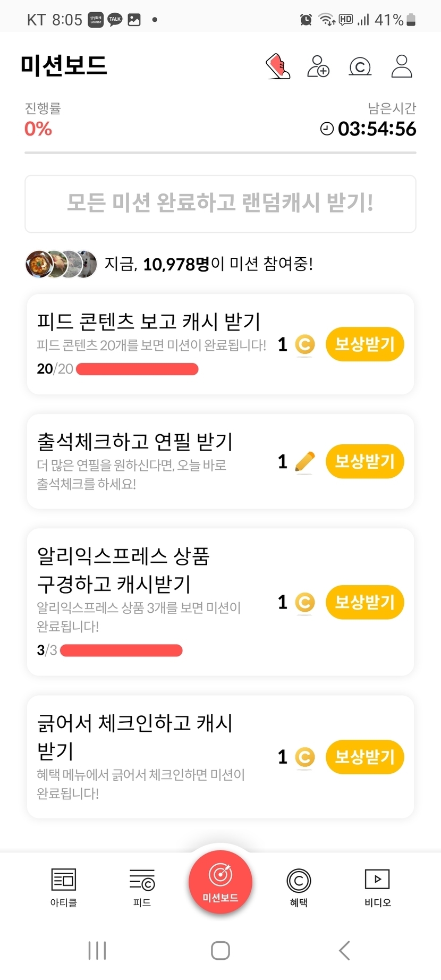
Task: Tap the gold coin in feed mission
Action: (304, 345)
